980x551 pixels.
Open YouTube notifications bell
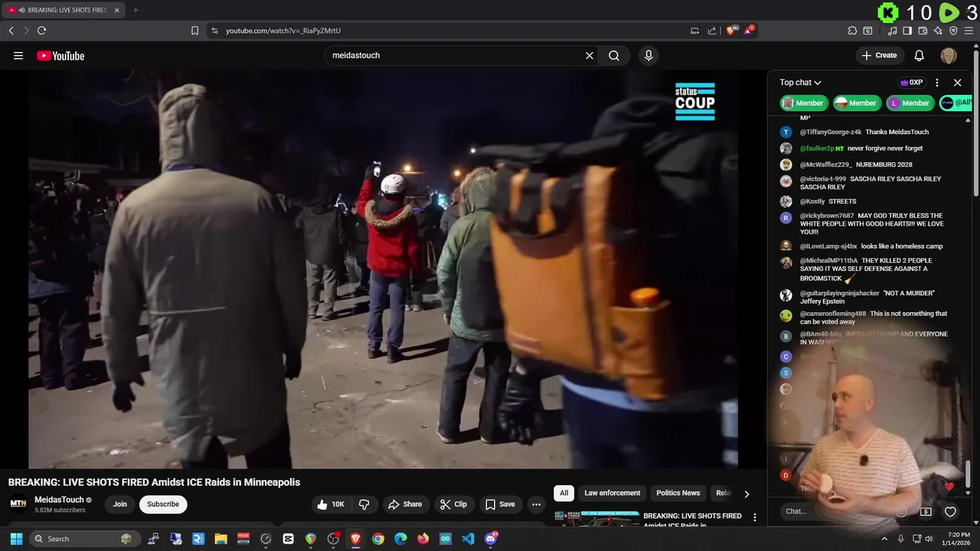920,55
